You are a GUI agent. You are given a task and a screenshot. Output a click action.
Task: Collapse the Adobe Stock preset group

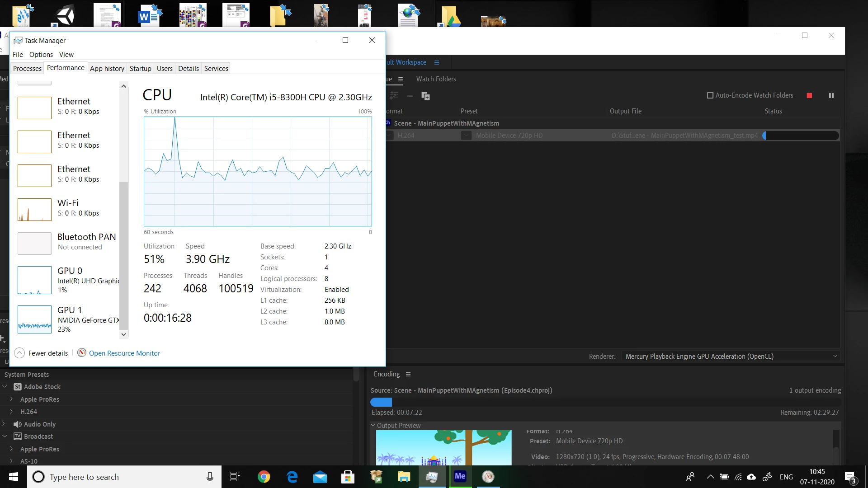tap(5, 387)
